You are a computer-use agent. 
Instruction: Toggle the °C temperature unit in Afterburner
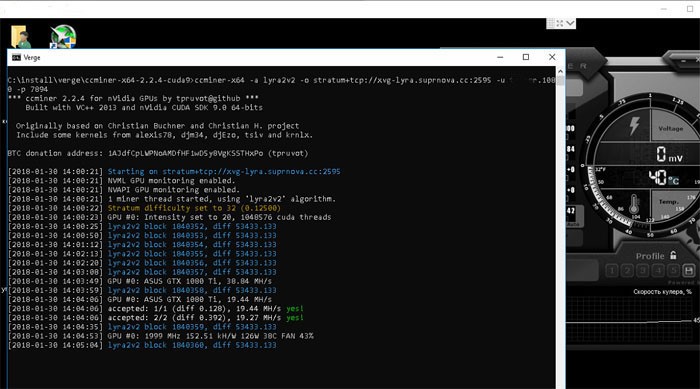pos(674,180)
